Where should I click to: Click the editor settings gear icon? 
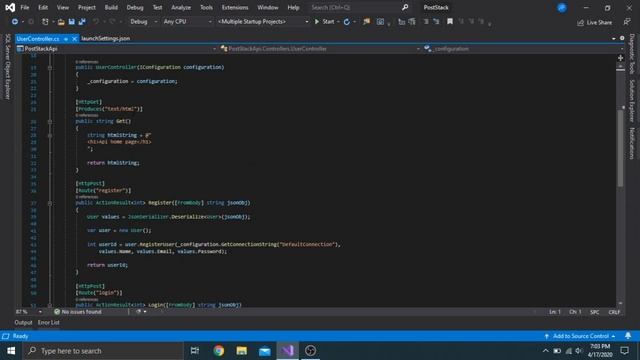622,38
